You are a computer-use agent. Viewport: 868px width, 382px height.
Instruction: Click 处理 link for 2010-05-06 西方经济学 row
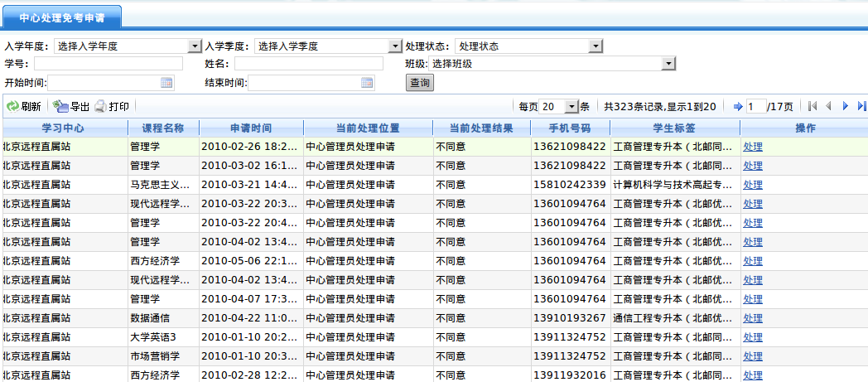pos(753,261)
